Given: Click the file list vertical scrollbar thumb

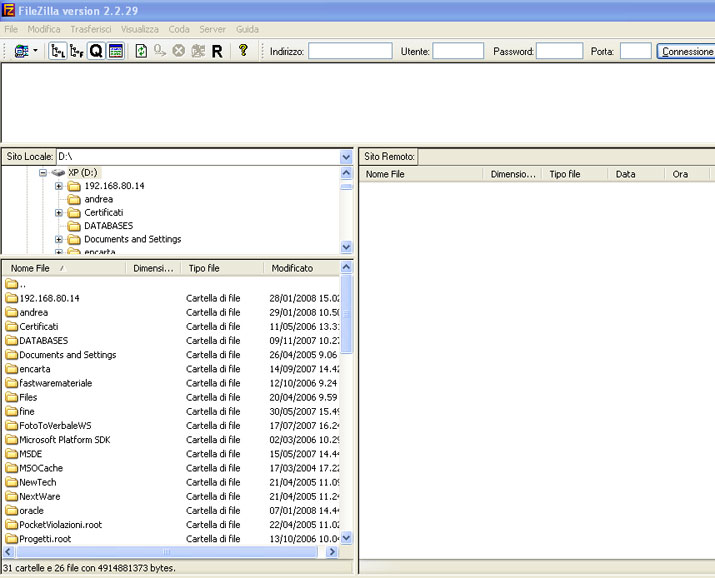Looking at the screenshot, I should [x=346, y=314].
